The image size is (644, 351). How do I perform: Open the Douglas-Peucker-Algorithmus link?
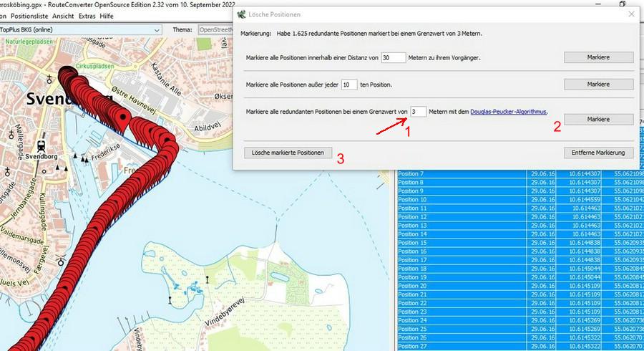(x=508, y=112)
